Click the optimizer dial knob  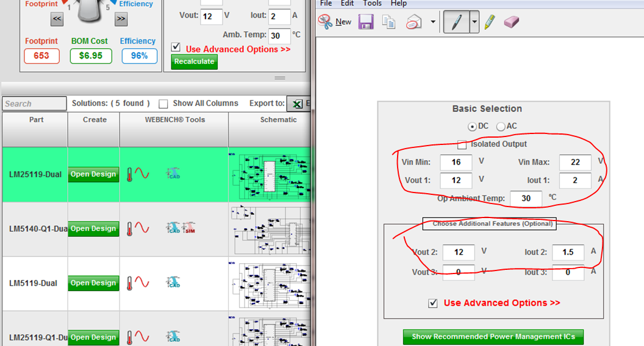(89, 10)
